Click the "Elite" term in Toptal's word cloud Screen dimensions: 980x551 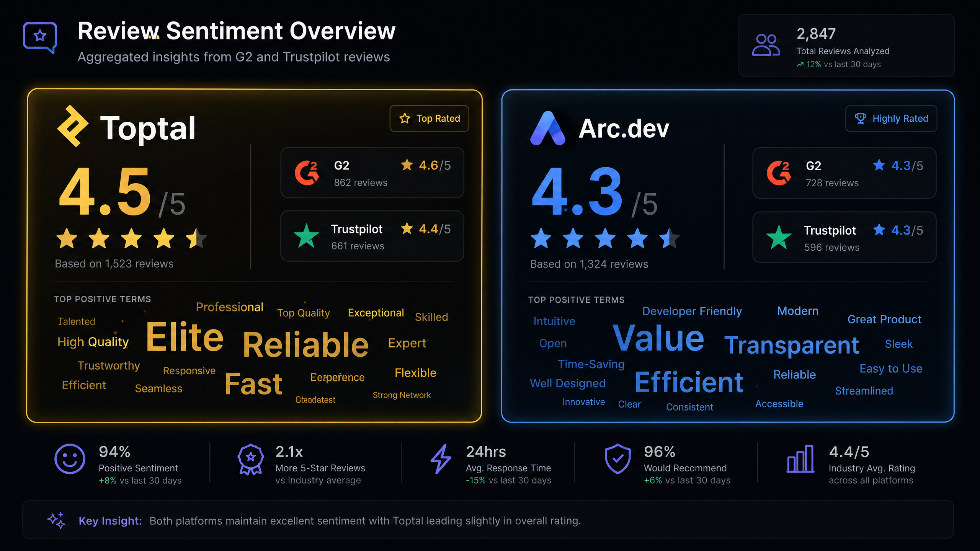tap(185, 337)
